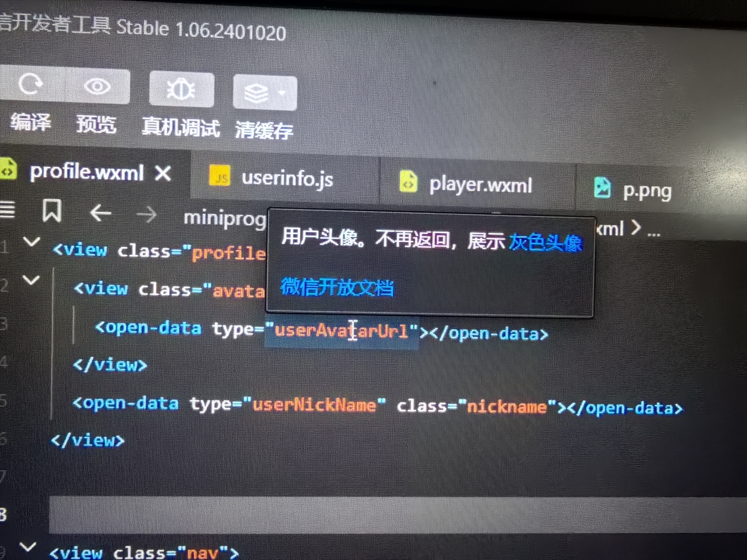
Task: Collapse the avatar view fold arrow on line 2
Action: coord(31,280)
